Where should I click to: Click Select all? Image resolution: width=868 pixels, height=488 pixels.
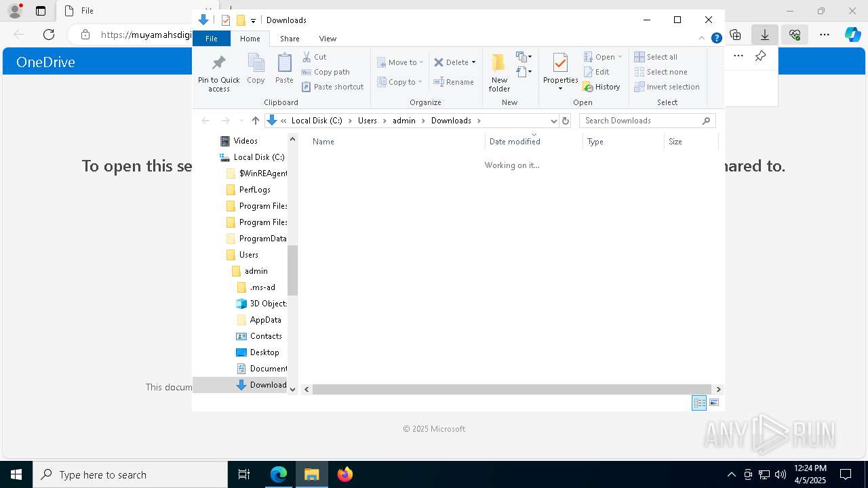656,57
